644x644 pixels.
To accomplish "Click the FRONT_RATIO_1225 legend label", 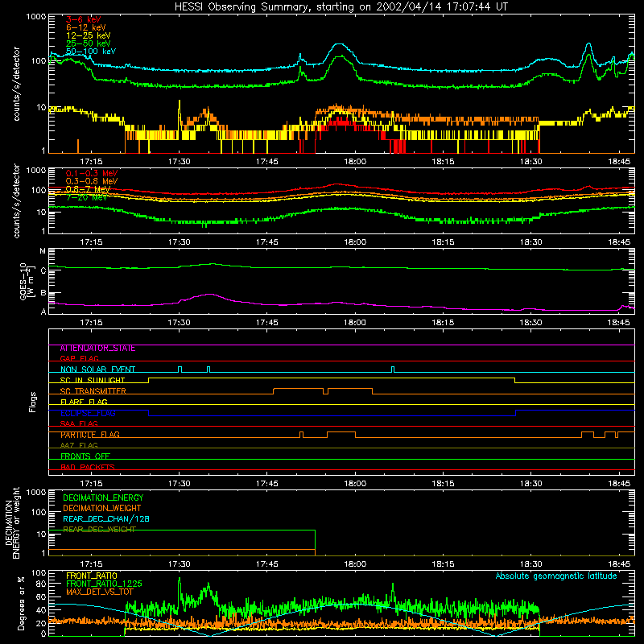I will point(104,584).
